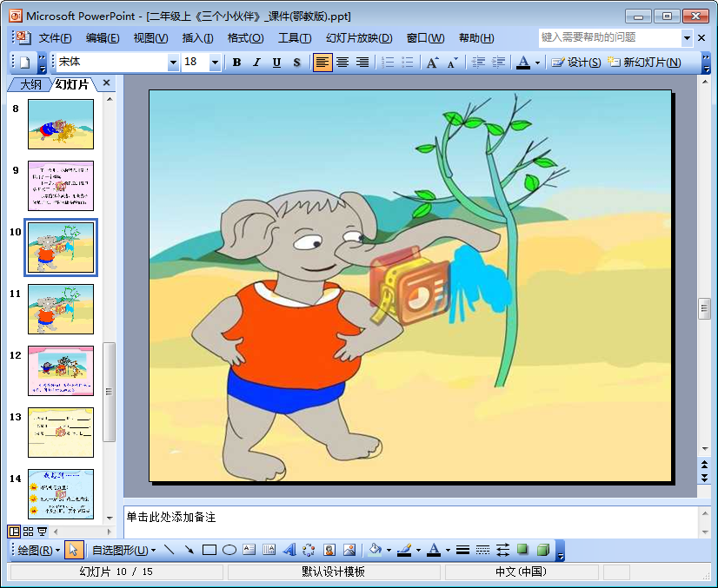
Task: Click the notes area 单击此处添加备注
Action: 410,522
